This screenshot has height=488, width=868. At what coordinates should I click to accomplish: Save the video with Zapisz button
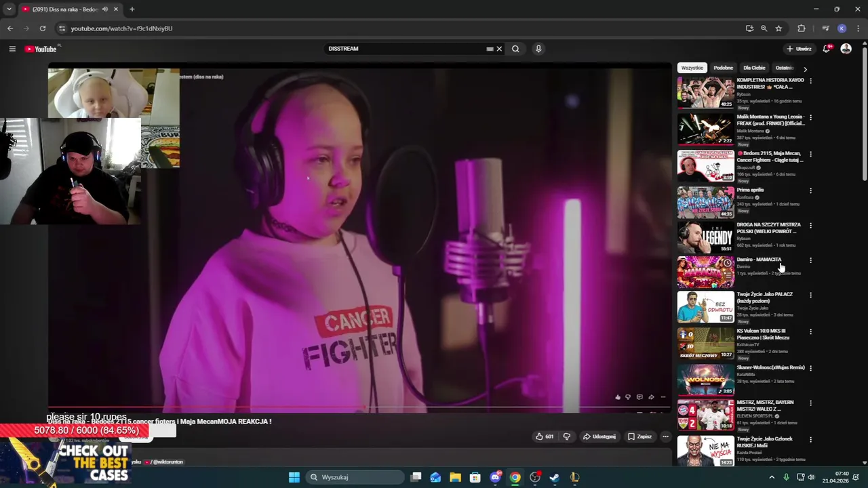(x=639, y=436)
